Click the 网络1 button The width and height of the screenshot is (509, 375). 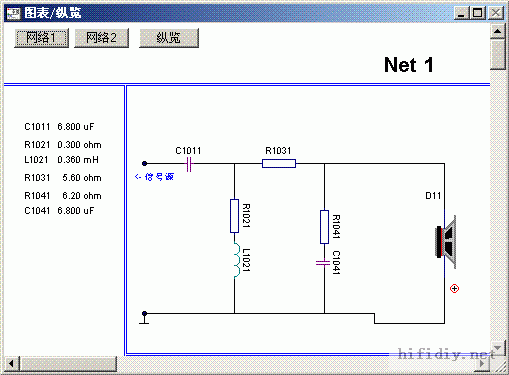[x=41, y=38]
